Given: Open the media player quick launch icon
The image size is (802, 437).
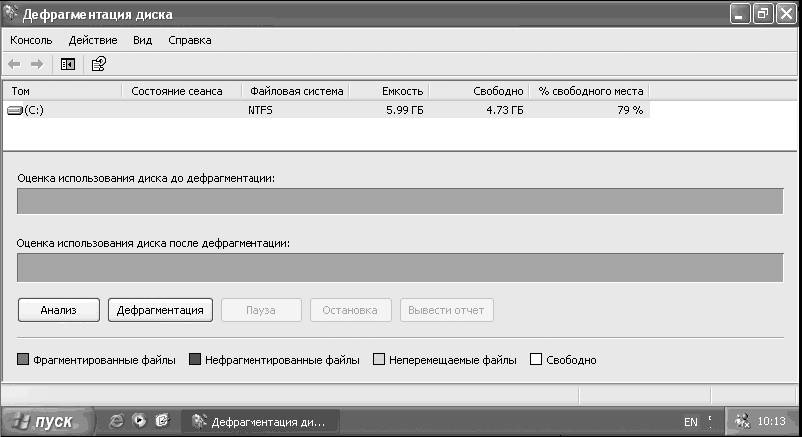Looking at the screenshot, I should coord(139,421).
